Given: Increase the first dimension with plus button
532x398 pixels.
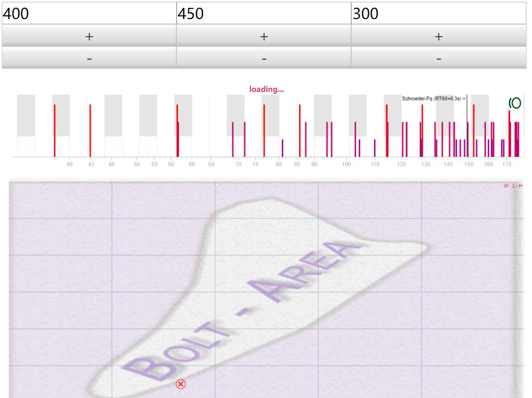Looking at the screenshot, I should pos(89,36).
